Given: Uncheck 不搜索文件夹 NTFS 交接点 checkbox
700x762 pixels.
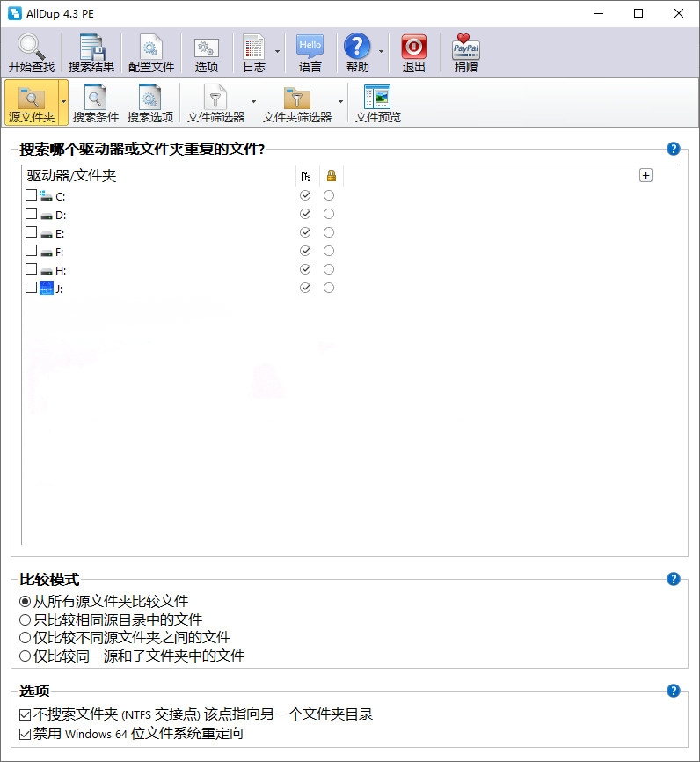Looking at the screenshot, I should [26, 714].
